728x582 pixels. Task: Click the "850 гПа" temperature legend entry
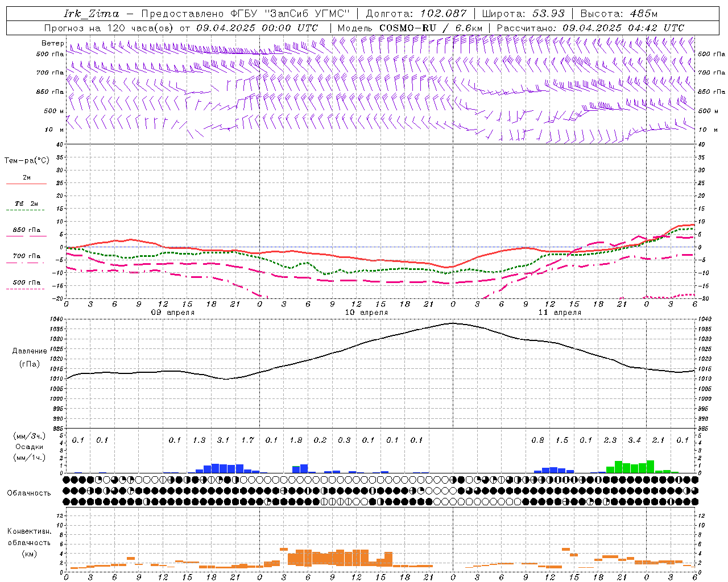pyautogui.click(x=26, y=230)
